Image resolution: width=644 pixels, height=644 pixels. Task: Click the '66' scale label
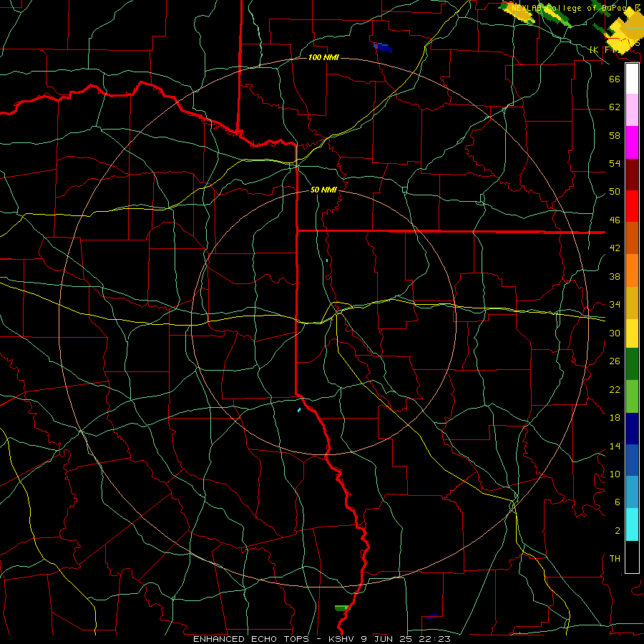click(615, 79)
